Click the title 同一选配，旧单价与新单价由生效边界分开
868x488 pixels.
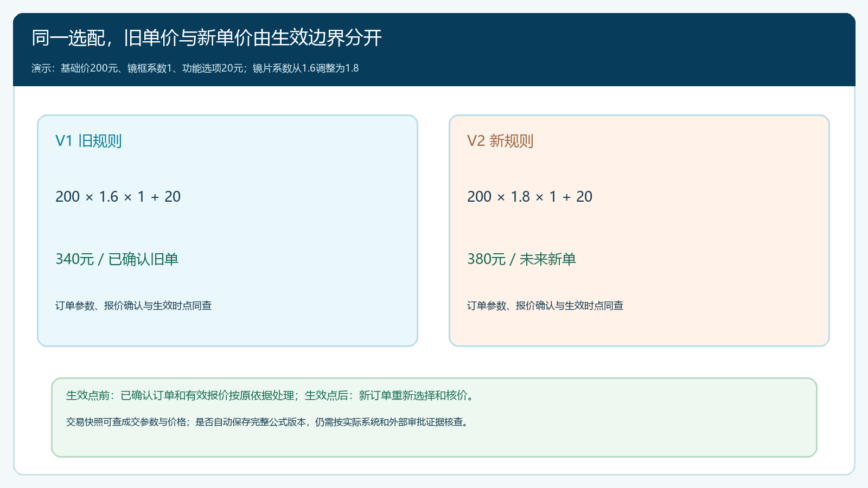pos(207,38)
